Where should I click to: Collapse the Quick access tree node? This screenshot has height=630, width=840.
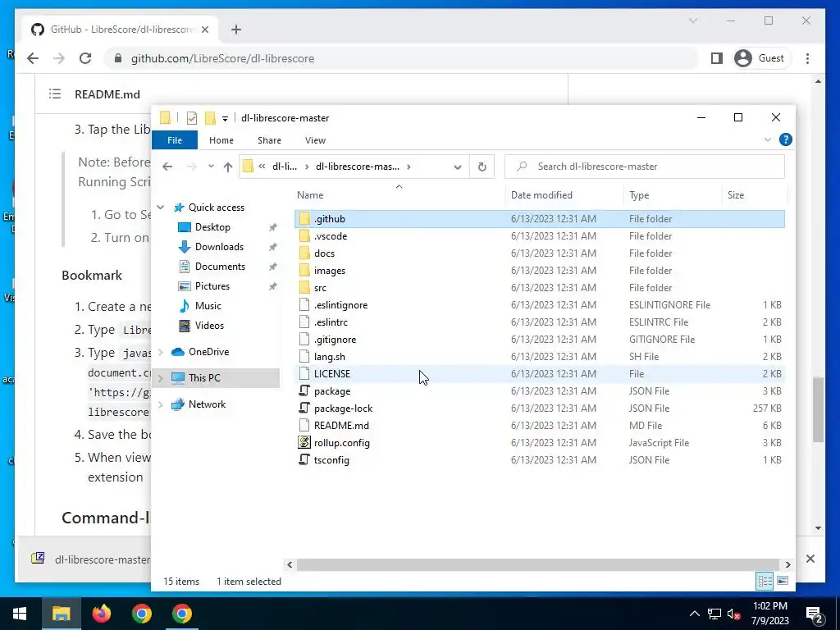(161, 208)
